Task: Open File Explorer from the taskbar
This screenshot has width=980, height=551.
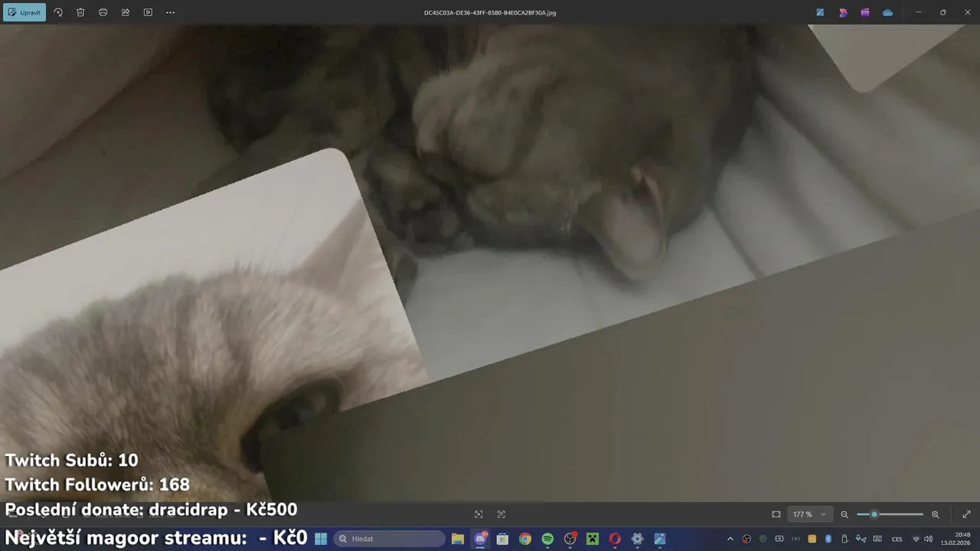Action: pyautogui.click(x=457, y=539)
